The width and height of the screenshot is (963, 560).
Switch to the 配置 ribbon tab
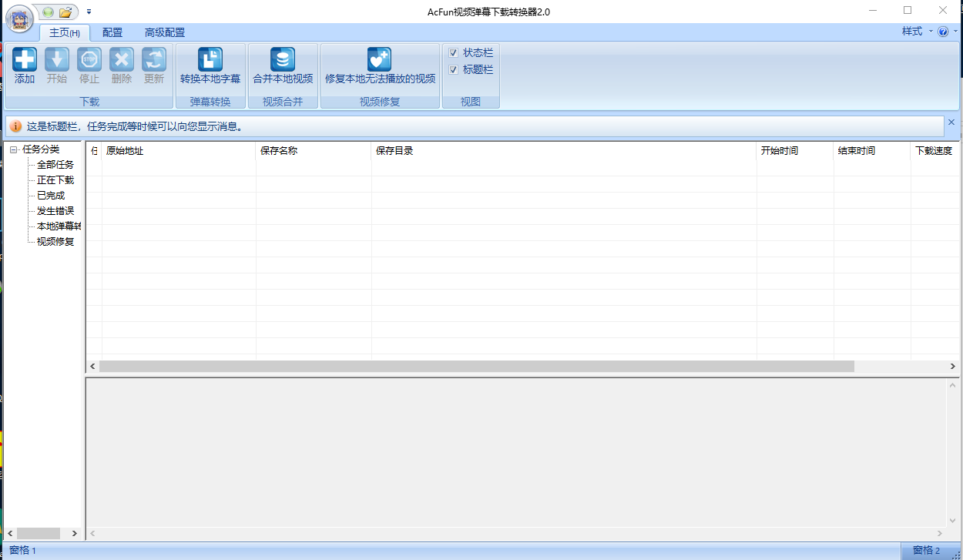(x=112, y=32)
